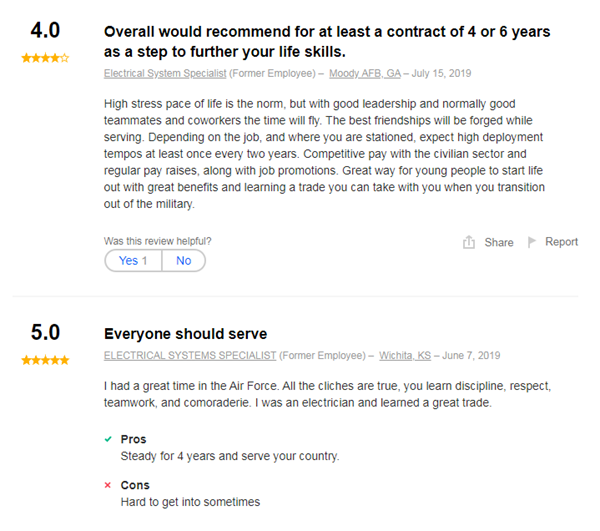600x531 pixels.
Task: Click the Share text link
Action: [498, 243]
